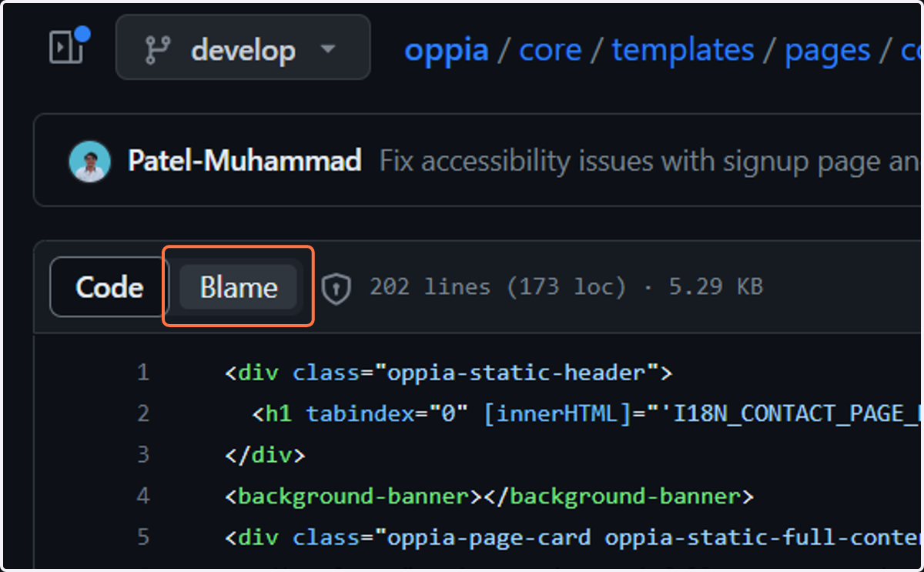Click the background-banner tag line

point(489,497)
